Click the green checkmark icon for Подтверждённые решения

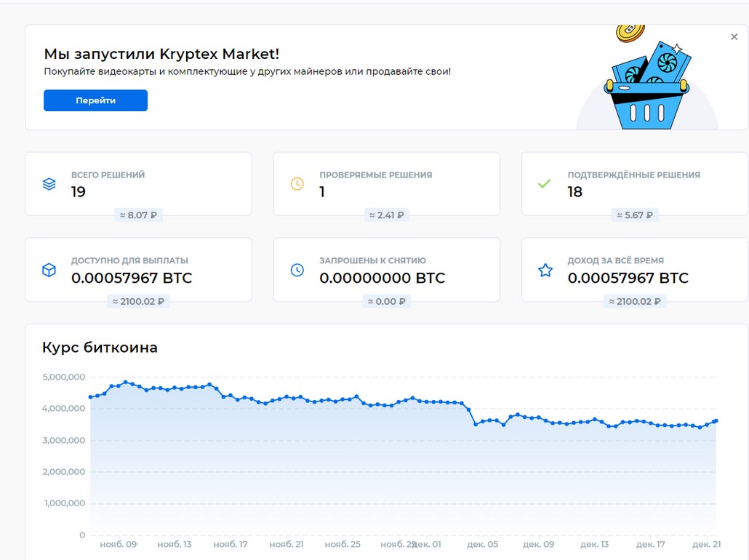click(x=544, y=183)
